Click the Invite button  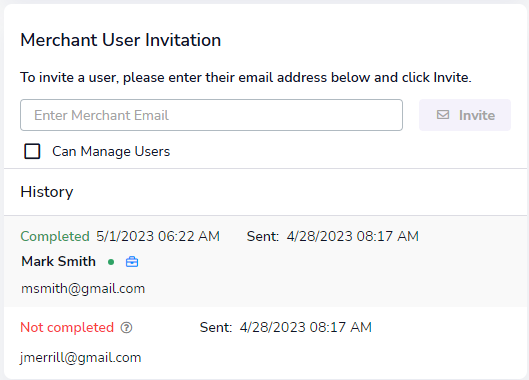tap(465, 115)
